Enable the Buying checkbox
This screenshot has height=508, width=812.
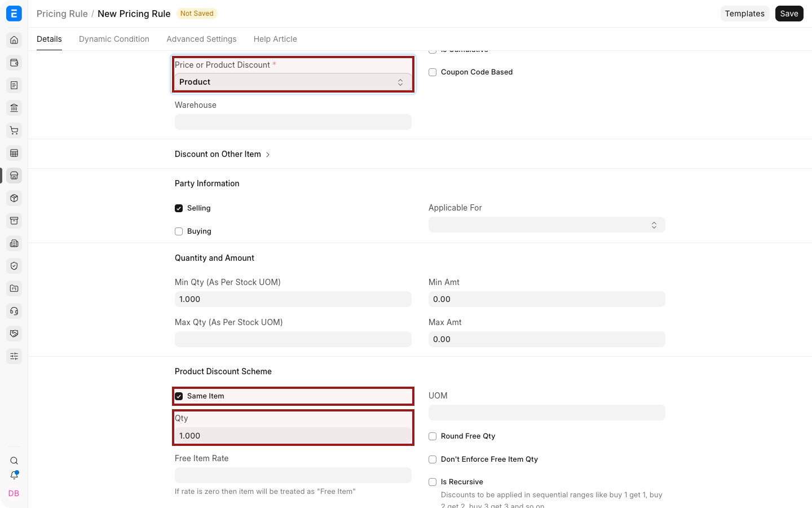point(179,231)
